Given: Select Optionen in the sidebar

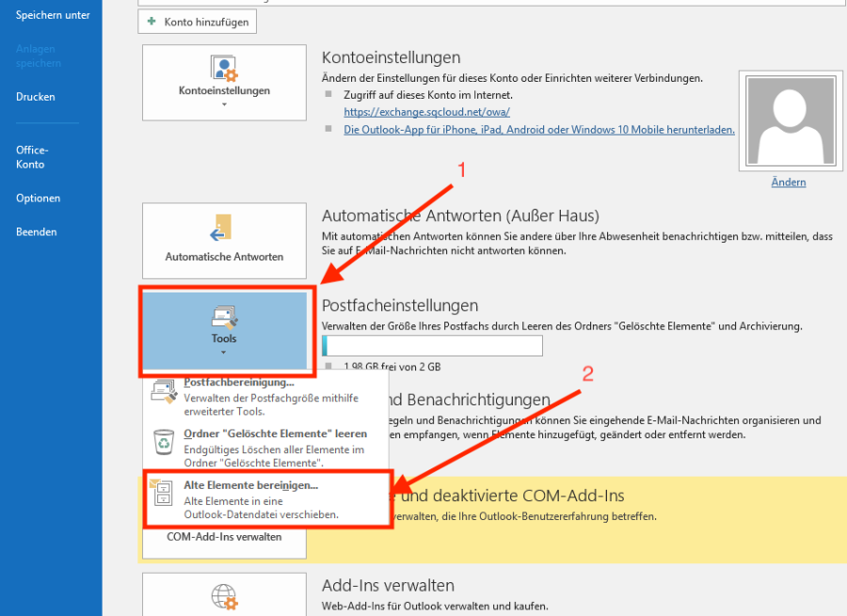Looking at the screenshot, I should [x=38, y=197].
